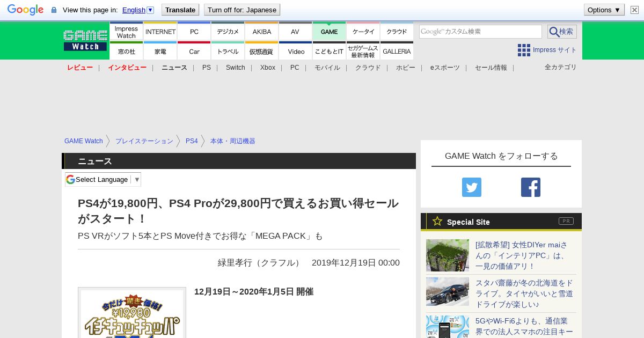Click the magnifier search button
This screenshot has width=644, height=338.
pos(562,32)
